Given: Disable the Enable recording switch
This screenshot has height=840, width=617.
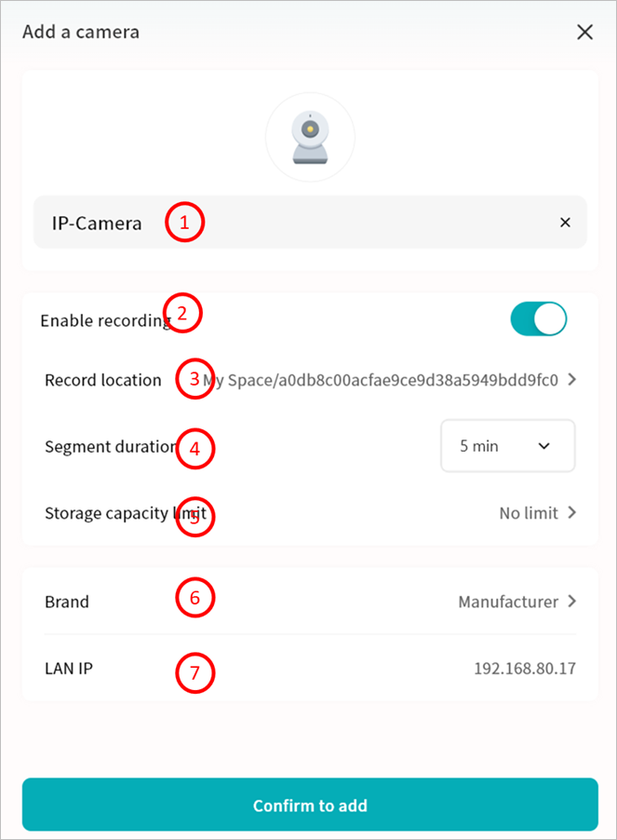Looking at the screenshot, I should (538, 319).
